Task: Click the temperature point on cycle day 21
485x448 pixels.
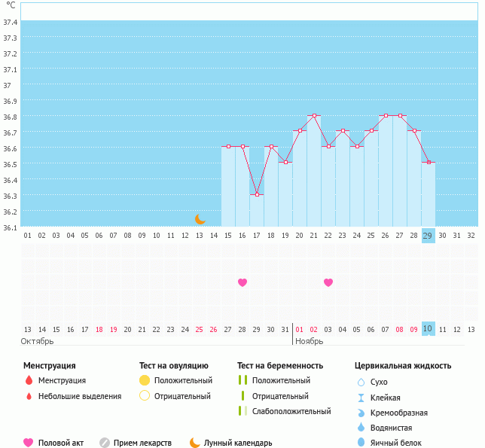Action: [314, 116]
